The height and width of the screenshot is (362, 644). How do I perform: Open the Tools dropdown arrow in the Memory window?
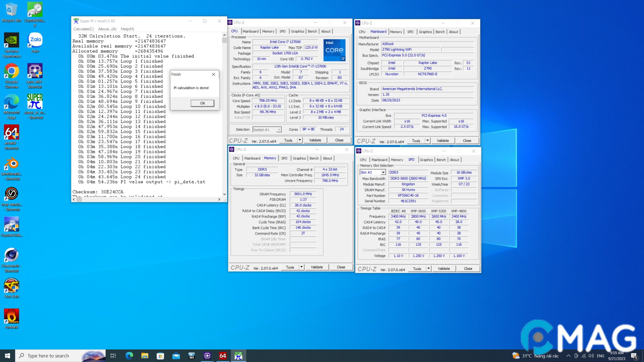coord(301,267)
